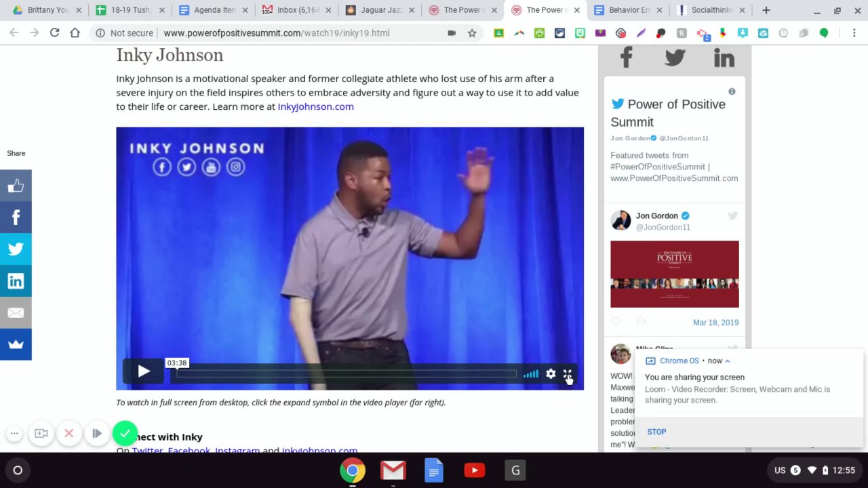This screenshot has width=868, height=488.
Task: Navigate back in browser
Action: coord(14,33)
